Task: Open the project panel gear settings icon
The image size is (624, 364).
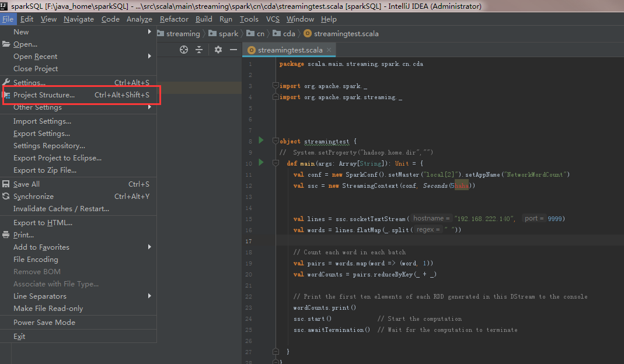Action: point(218,50)
